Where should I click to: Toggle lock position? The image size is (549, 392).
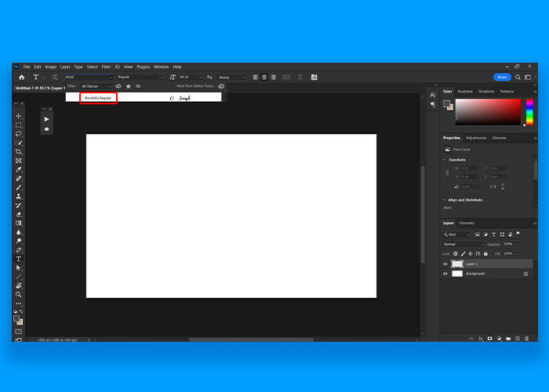click(471, 254)
